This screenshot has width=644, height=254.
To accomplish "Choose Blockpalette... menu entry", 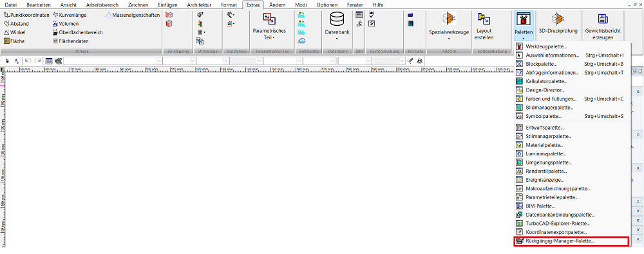I will point(571,64).
